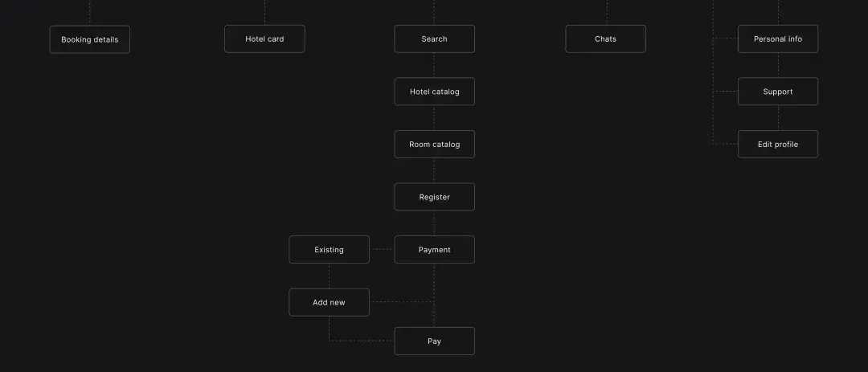This screenshot has width=868, height=372.
Task: Click the Hotel catalog node
Action: 435,92
